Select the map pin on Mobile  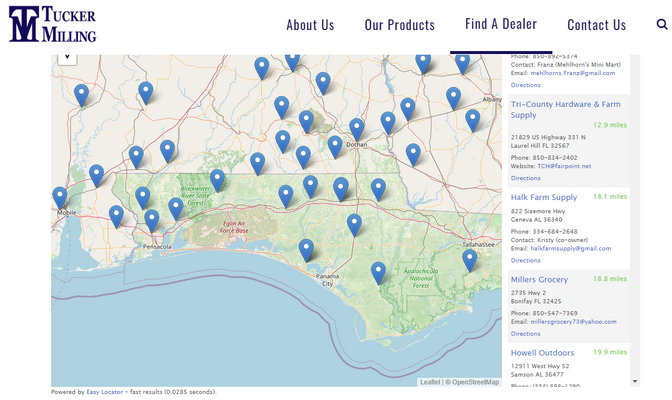pyautogui.click(x=60, y=198)
